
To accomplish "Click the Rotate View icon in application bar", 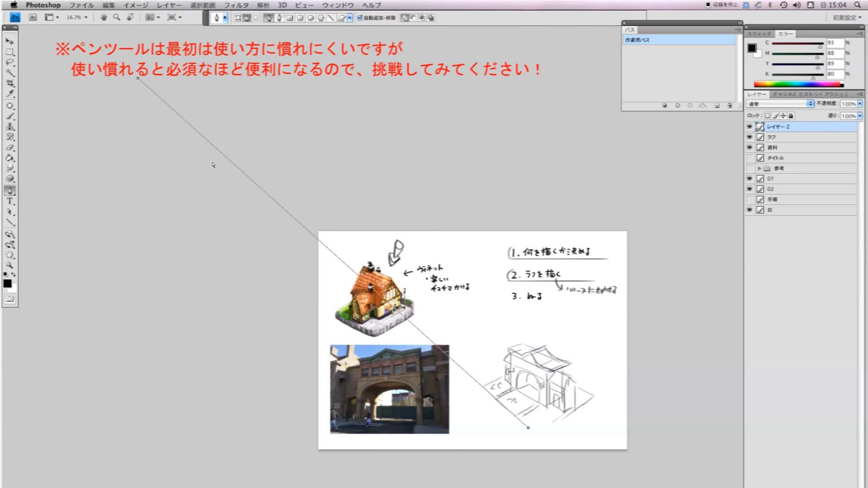I will click(130, 17).
